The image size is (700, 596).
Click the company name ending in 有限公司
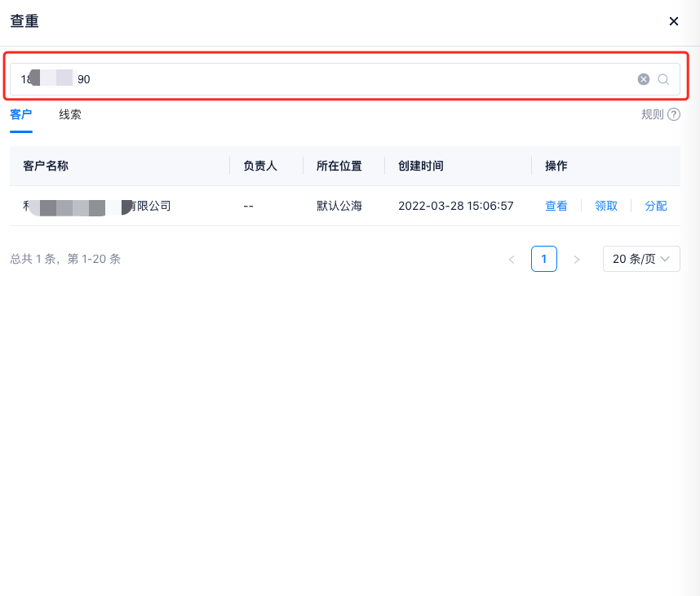pyautogui.click(x=97, y=206)
